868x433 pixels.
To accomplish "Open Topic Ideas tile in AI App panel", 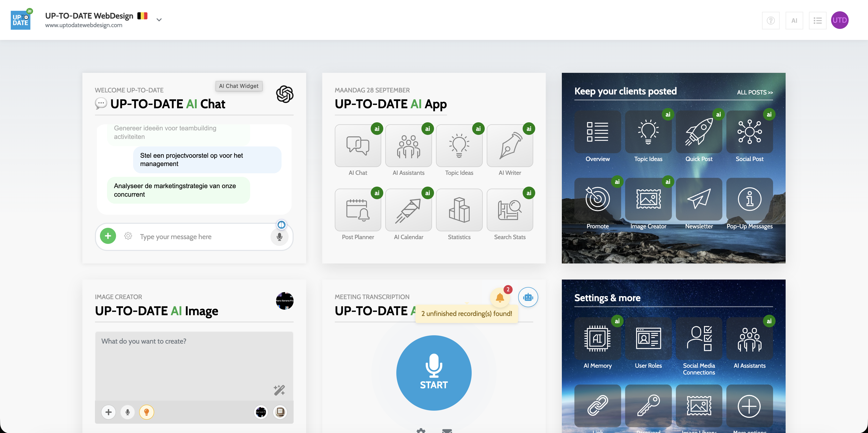I will pyautogui.click(x=459, y=146).
